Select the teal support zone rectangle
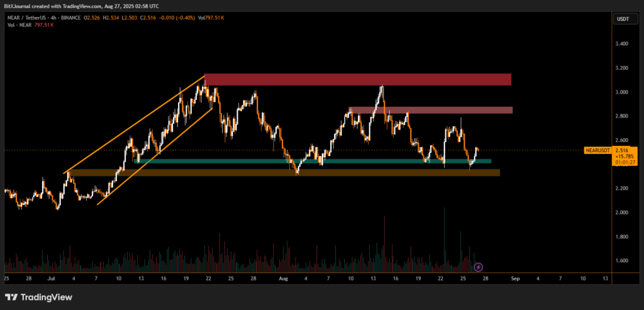Screen dimensions: 644x310 pos(314,162)
